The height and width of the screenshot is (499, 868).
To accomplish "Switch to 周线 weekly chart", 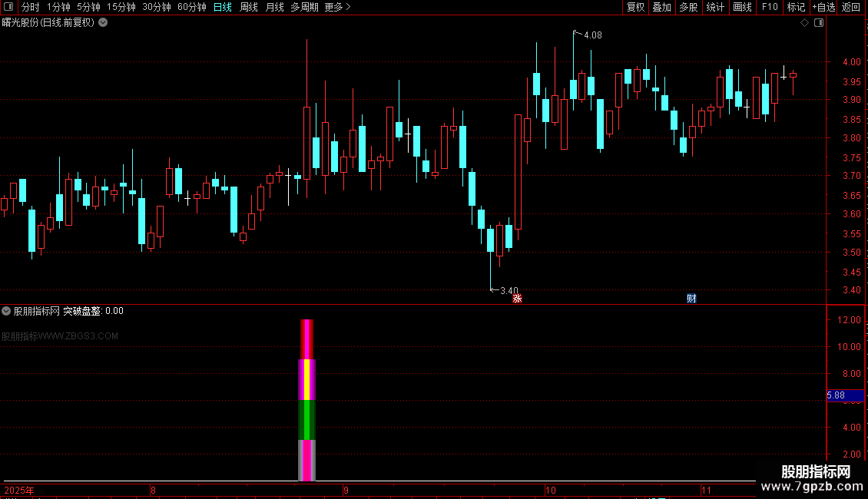I will (x=249, y=7).
